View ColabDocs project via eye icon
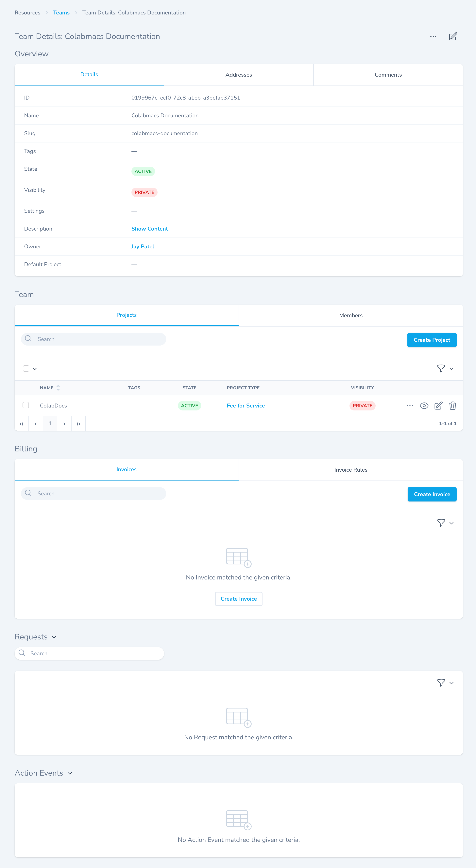The width and height of the screenshot is (476, 868). [x=424, y=406]
